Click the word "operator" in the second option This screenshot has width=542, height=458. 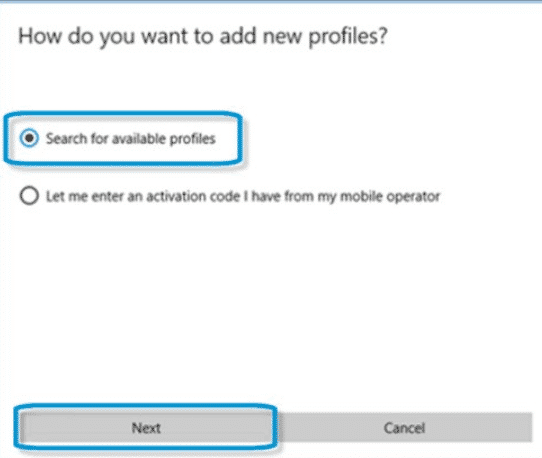point(413,197)
